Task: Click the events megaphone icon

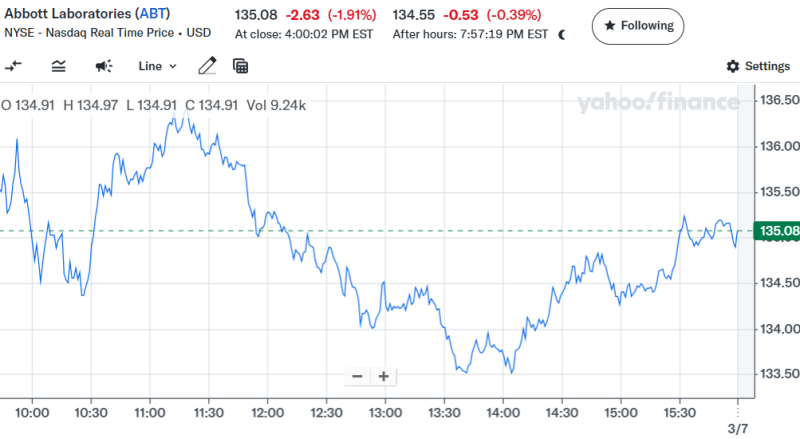Action: (103, 66)
